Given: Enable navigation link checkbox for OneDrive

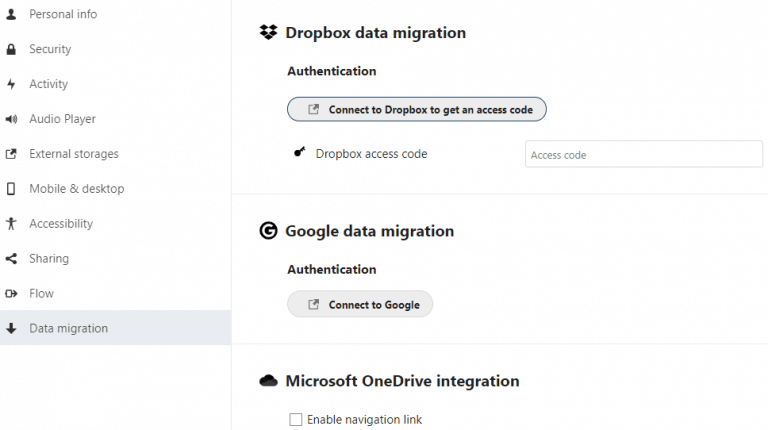Looking at the screenshot, I should pyautogui.click(x=295, y=419).
